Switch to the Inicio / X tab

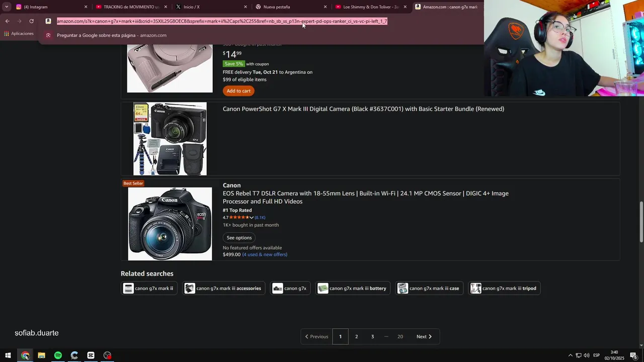(210, 7)
